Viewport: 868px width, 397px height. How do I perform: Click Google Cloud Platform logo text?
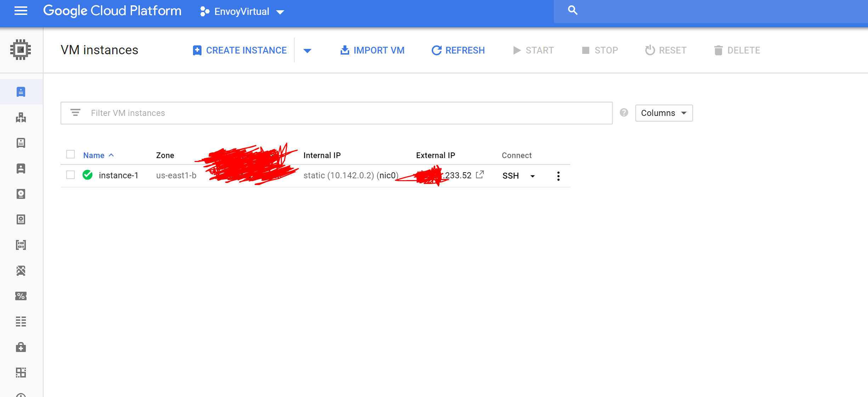tap(112, 11)
